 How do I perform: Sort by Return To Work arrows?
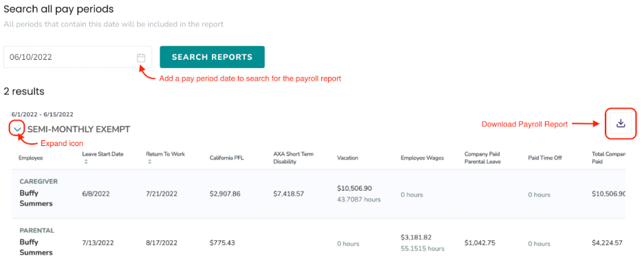pos(149,162)
